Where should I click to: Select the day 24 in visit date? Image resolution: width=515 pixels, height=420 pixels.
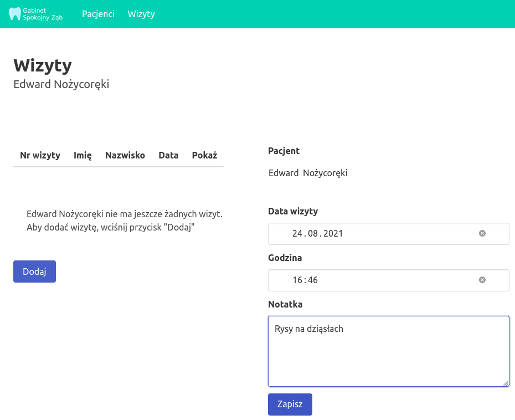[x=298, y=234]
